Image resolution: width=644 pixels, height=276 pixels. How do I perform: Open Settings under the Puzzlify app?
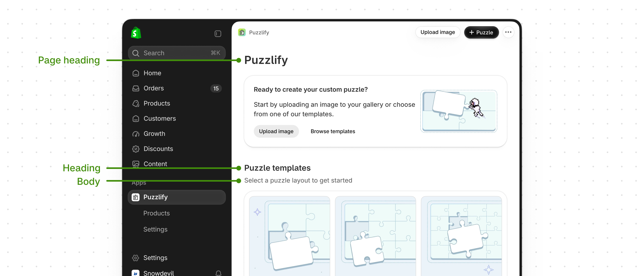pyautogui.click(x=155, y=229)
